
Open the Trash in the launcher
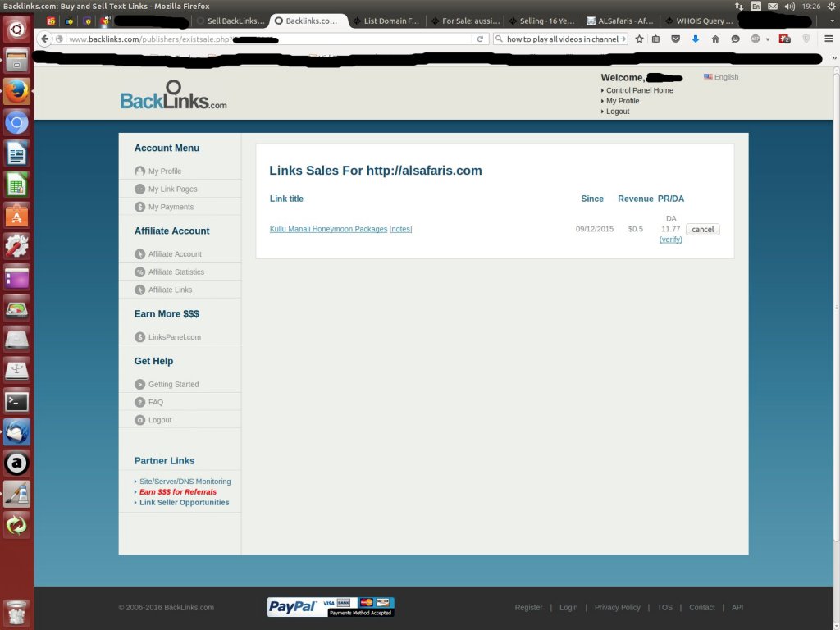point(16,612)
